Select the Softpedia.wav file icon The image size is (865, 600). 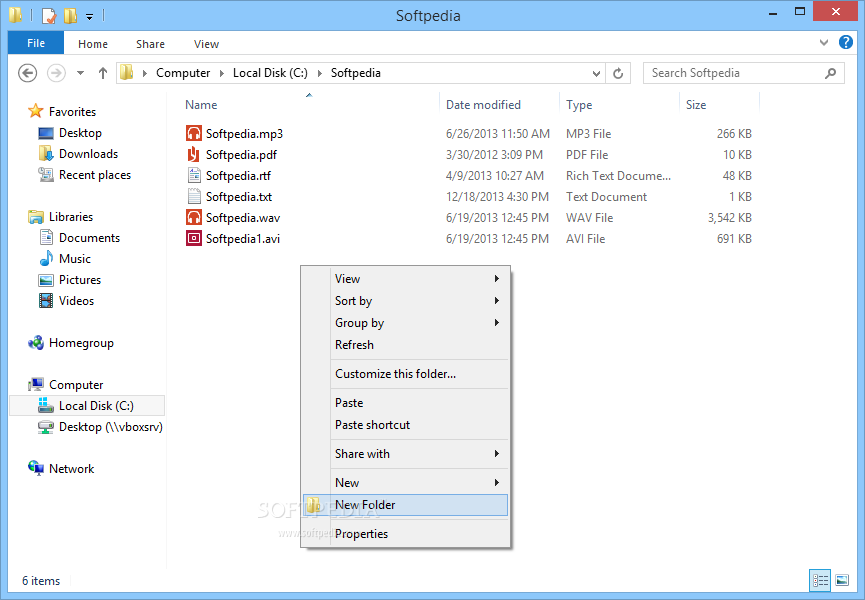(x=194, y=217)
